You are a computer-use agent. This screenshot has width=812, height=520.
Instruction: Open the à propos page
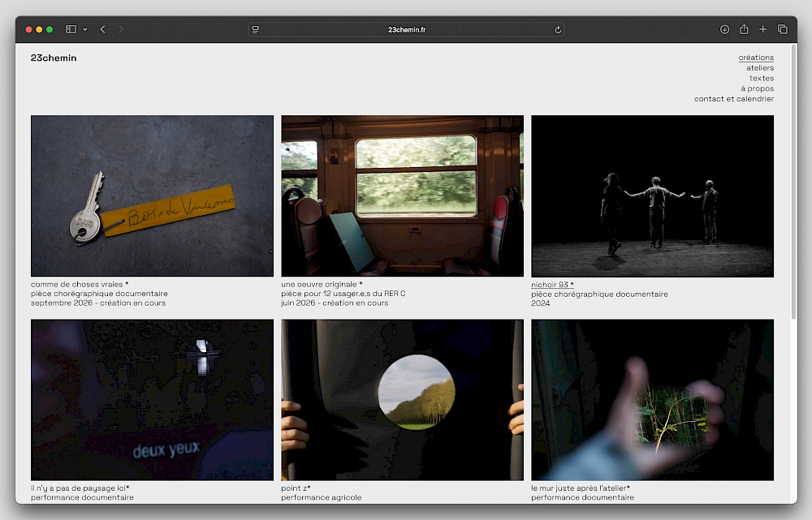click(x=757, y=88)
